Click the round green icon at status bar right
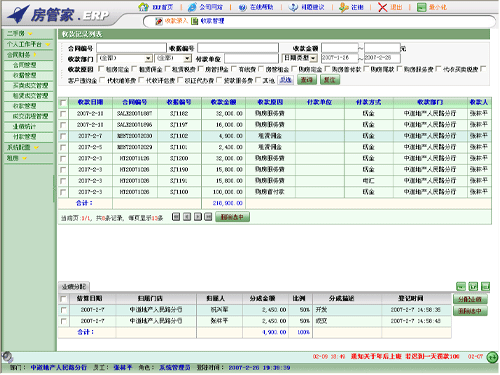The image size is (500, 375). [x=492, y=357]
